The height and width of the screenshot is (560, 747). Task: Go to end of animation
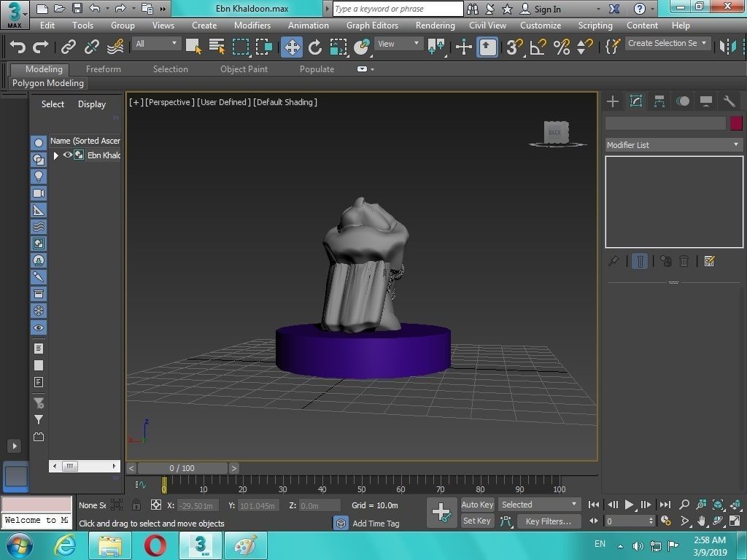tap(665, 505)
